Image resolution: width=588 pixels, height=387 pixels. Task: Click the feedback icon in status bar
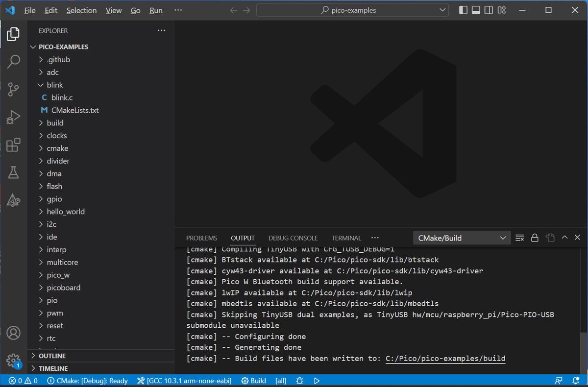[558, 381]
